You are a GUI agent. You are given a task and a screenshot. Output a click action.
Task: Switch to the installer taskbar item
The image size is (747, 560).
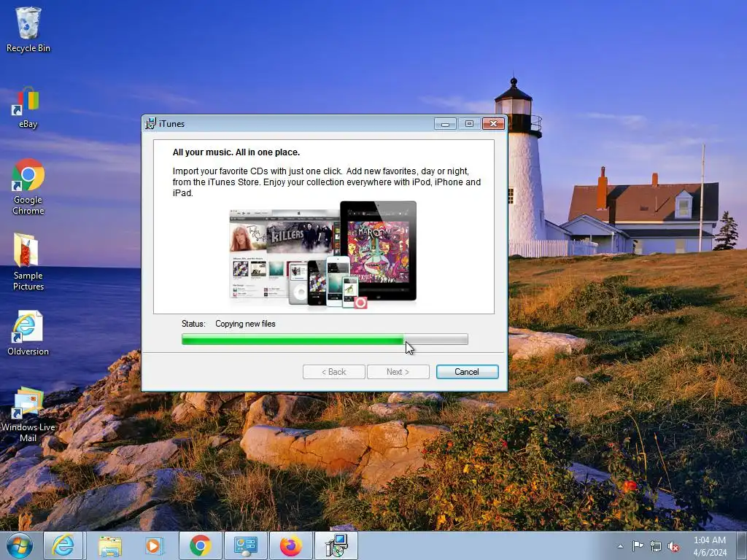click(x=336, y=545)
